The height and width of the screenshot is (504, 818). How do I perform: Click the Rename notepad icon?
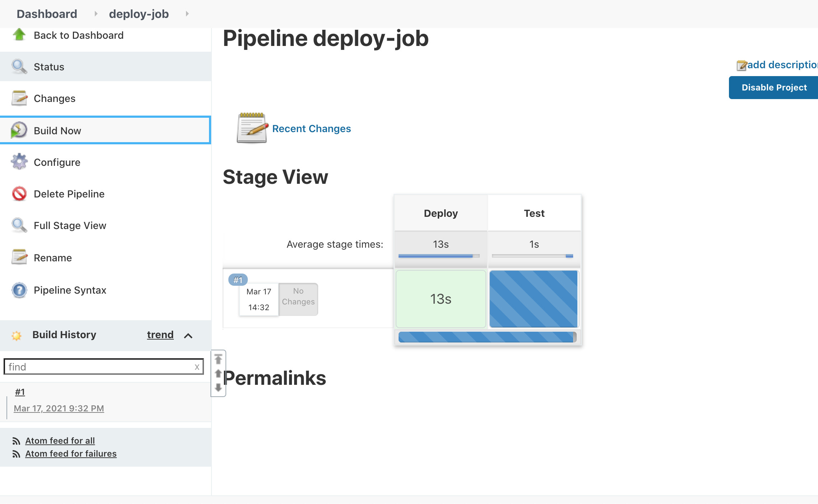19,257
